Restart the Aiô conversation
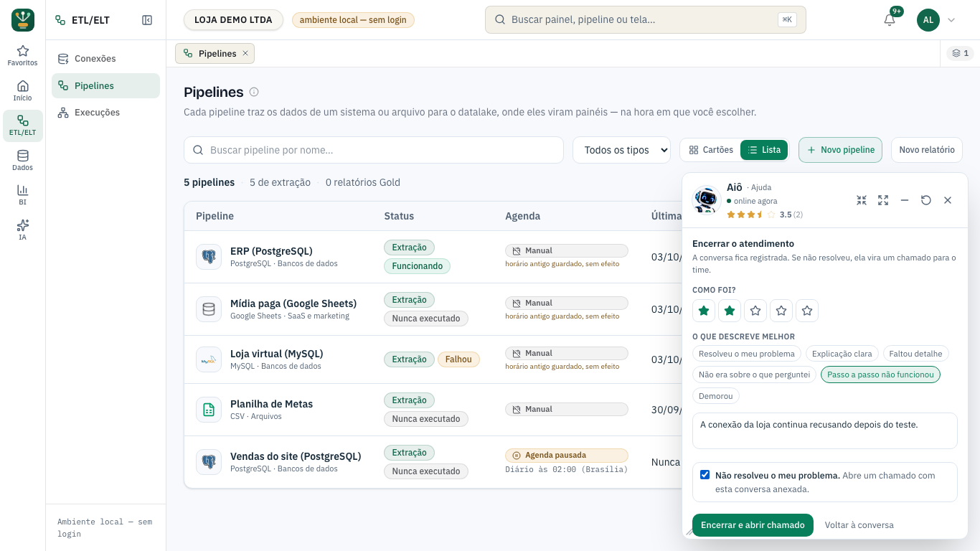Screen dimensions: 980x551 pos(926,200)
